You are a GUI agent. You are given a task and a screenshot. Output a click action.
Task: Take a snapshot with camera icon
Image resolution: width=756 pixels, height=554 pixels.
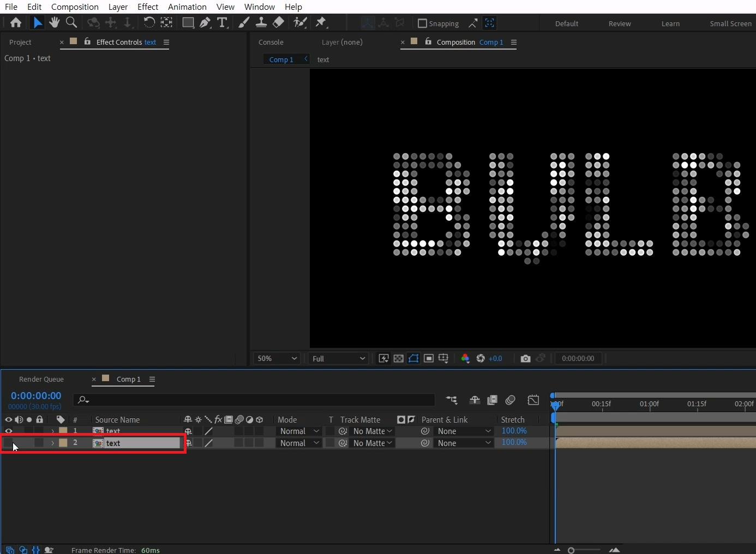click(525, 358)
